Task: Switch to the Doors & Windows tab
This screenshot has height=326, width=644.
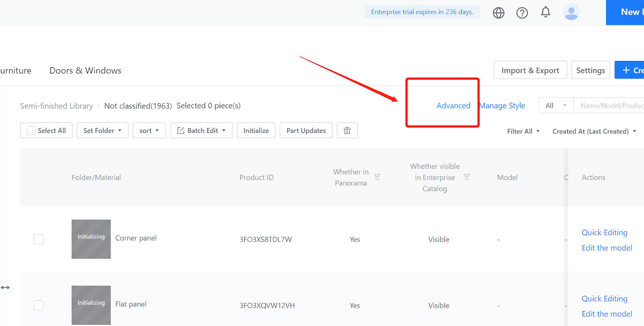Action: click(x=85, y=71)
